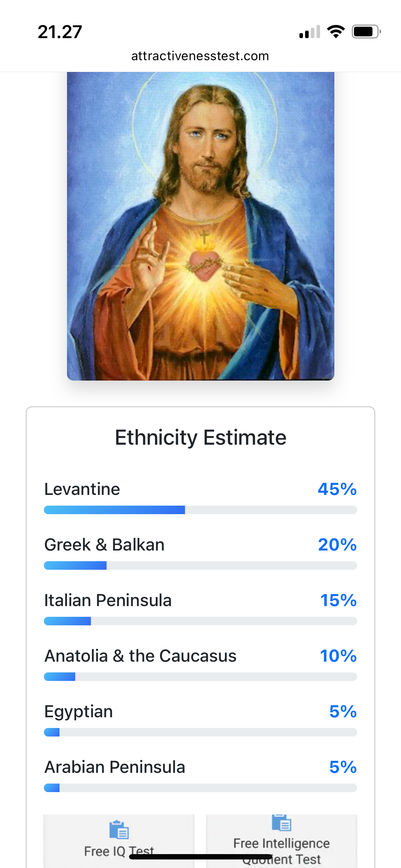Tap the home indicator bar at bottom
This screenshot has width=401, height=868.
pyautogui.click(x=200, y=857)
